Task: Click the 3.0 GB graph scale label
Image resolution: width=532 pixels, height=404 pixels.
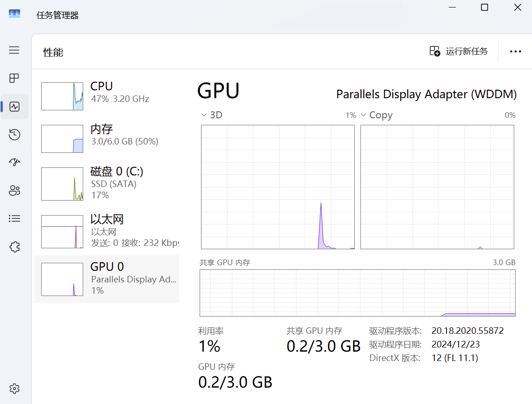Action: click(x=504, y=262)
